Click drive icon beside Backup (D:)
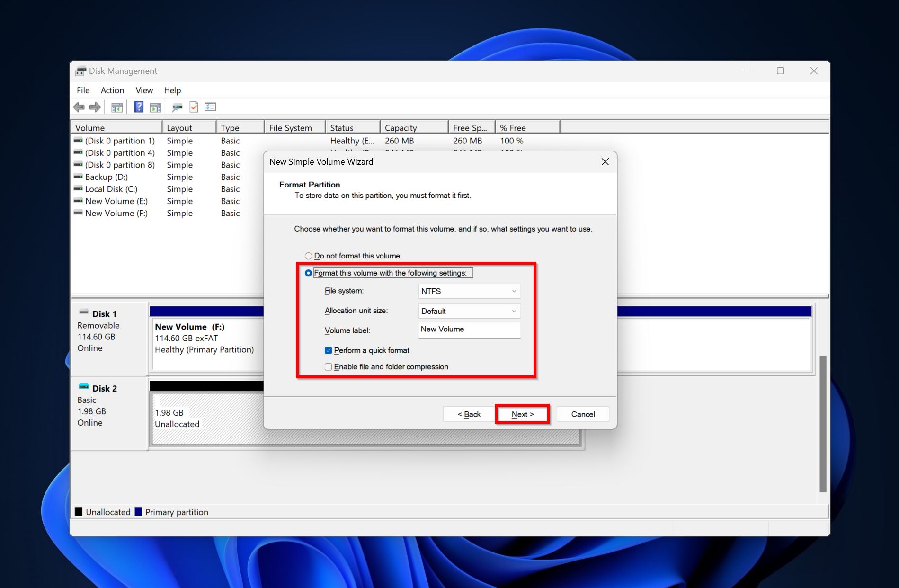 tap(78, 177)
